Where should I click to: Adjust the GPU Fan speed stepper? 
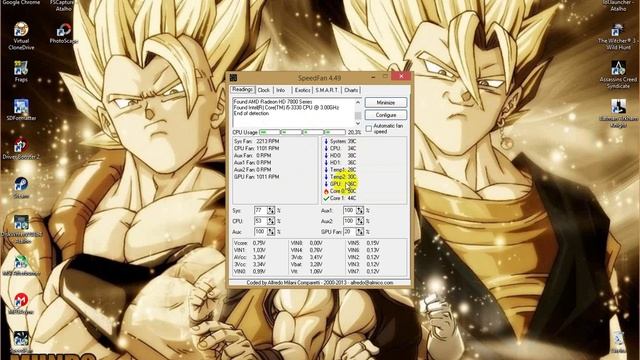pos(360,231)
